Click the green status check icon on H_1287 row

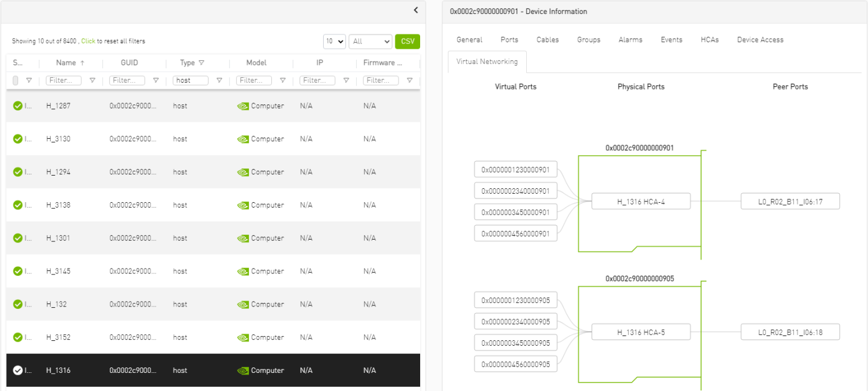(17, 105)
